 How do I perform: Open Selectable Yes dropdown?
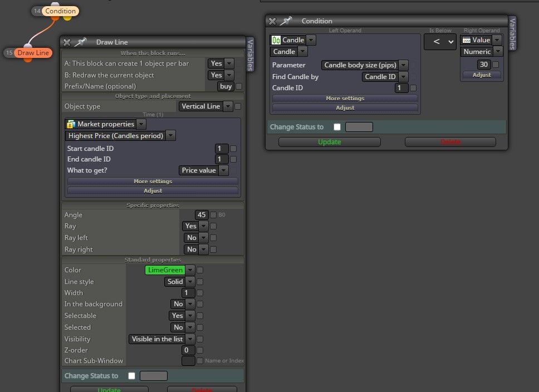182,316
